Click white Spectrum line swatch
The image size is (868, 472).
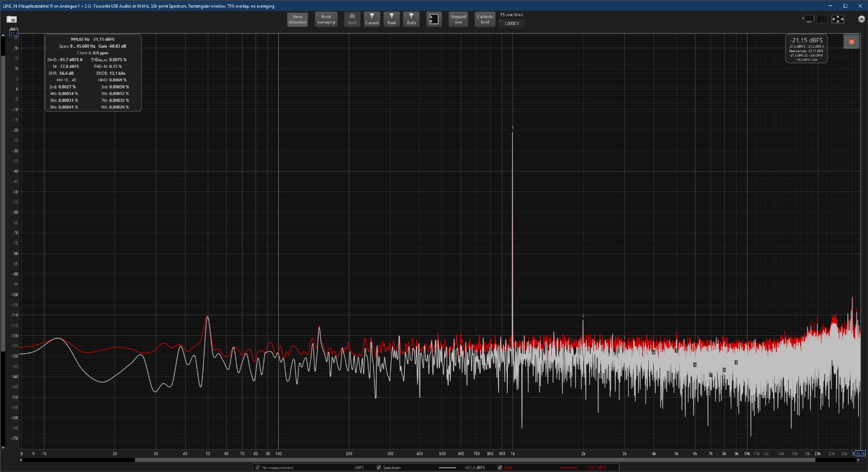coord(448,468)
